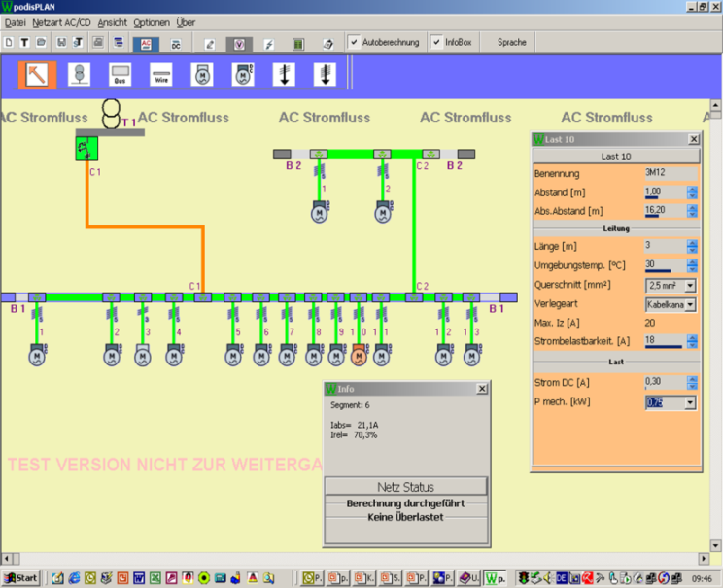Toggle the InfoBox checkbox
This screenshot has height=588, width=723.
click(x=436, y=42)
